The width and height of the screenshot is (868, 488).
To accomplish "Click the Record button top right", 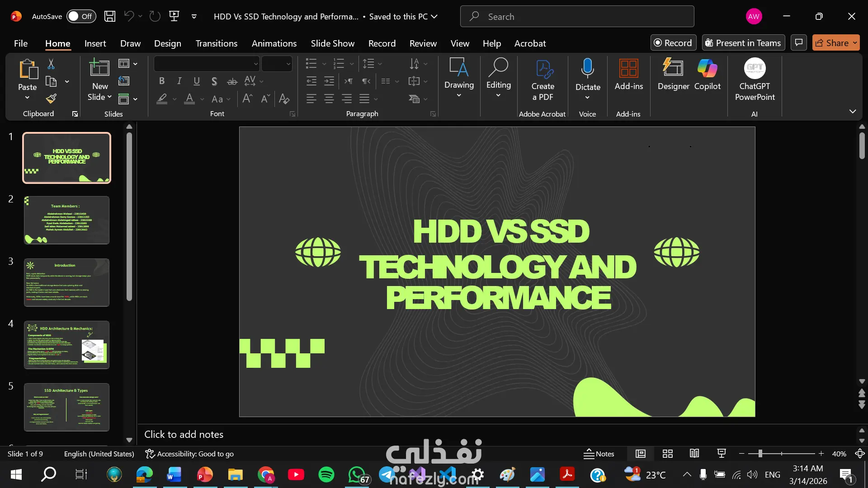I will pos(673,42).
